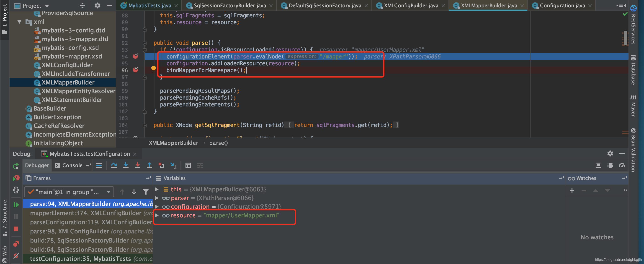Open the main thread selector dropdown
Image resolution: width=644 pixels, height=264 pixels.
point(69,192)
